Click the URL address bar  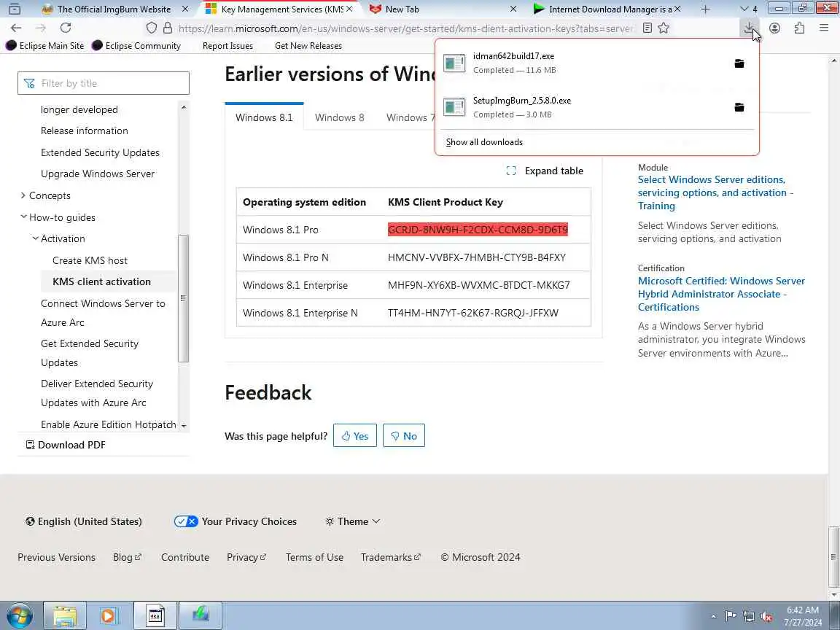(405, 28)
